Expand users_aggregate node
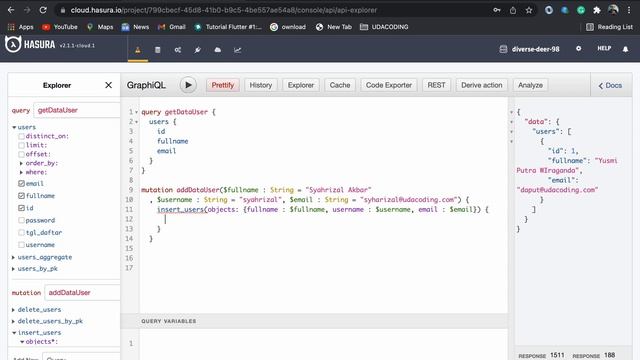640x360 pixels. pyautogui.click(x=13, y=257)
